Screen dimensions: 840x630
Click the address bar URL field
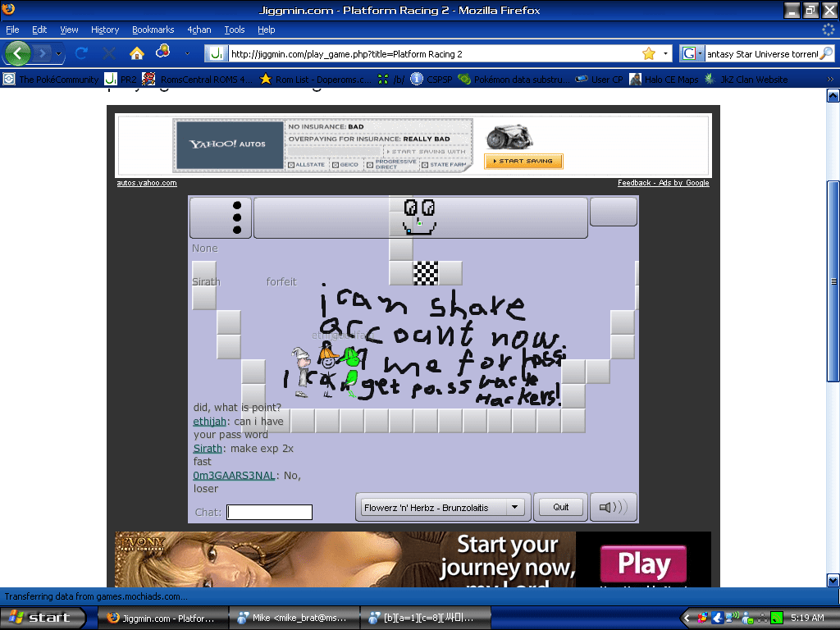(x=434, y=54)
